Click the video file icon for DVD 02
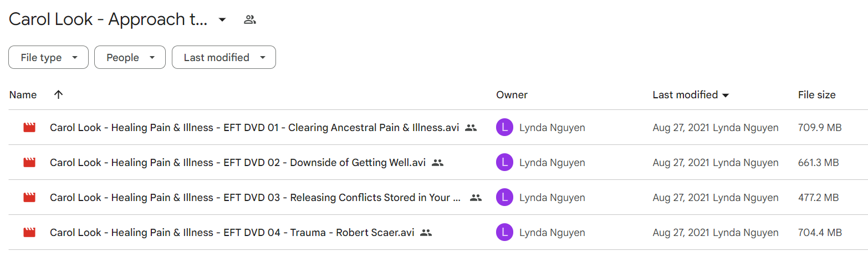 coord(29,163)
